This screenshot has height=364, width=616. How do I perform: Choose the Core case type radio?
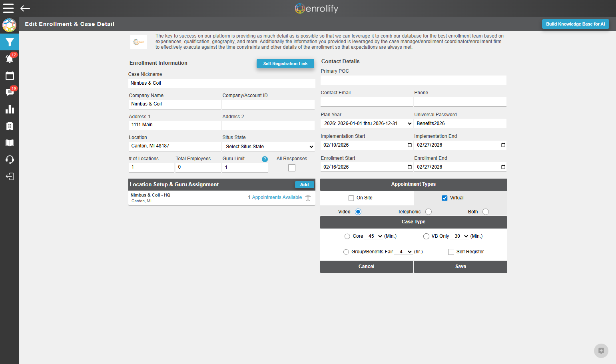[347, 236]
